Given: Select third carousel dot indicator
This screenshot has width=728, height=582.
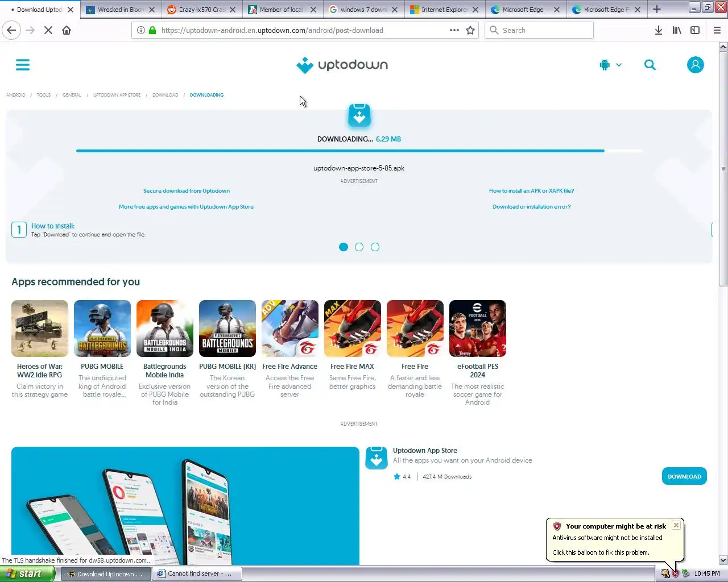Looking at the screenshot, I should 375,247.
